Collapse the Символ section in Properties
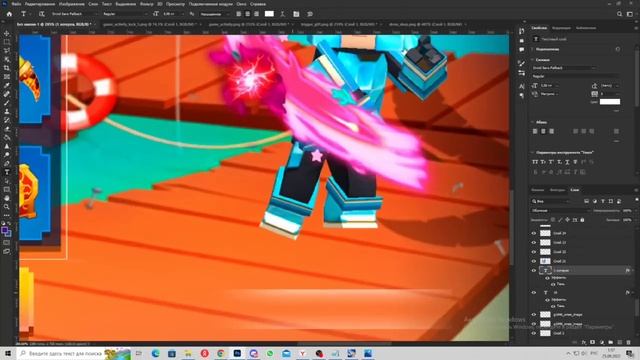 click(532, 60)
